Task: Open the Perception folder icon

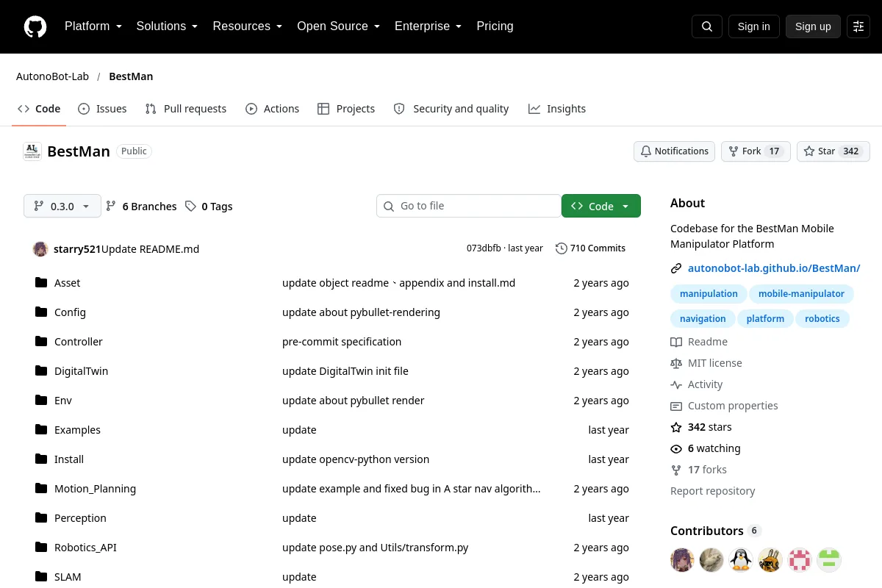Action: tap(41, 517)
